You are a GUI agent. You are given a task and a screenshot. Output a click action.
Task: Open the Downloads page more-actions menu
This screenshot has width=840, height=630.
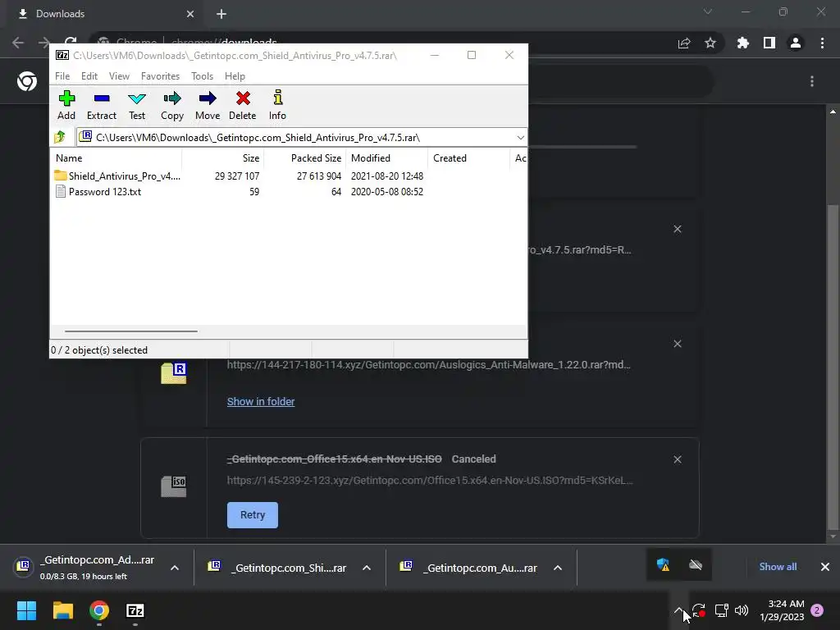coord(812,81)
